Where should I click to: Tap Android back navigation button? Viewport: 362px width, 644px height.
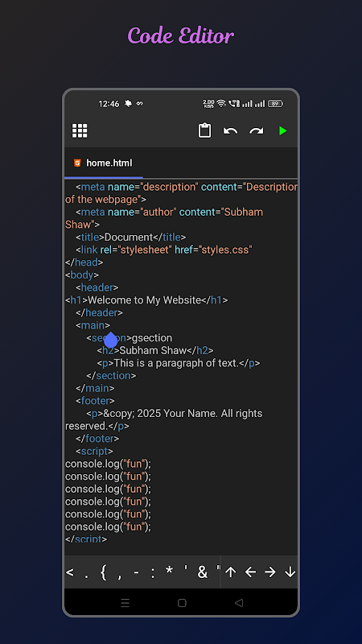pos(239,602)
